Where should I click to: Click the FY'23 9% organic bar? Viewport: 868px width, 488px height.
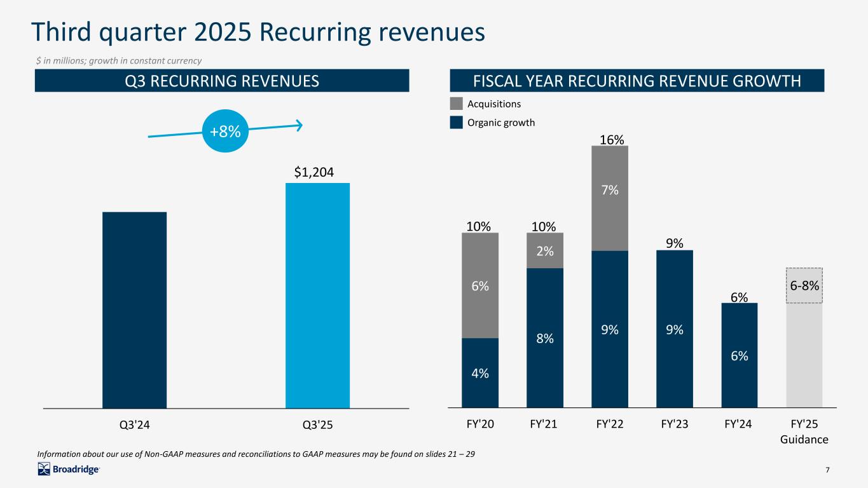[675, 329]
